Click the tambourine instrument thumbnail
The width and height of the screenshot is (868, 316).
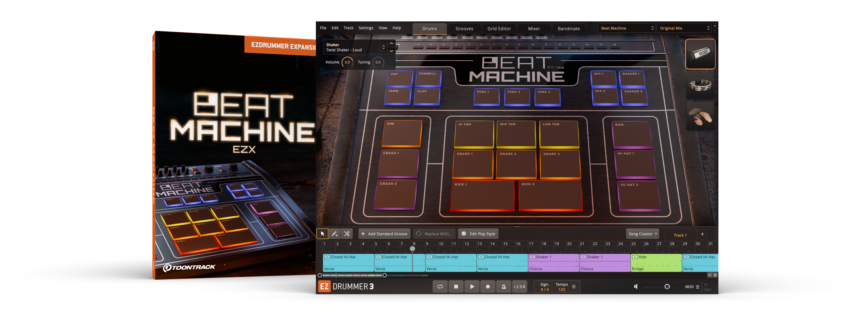point(700,85)
